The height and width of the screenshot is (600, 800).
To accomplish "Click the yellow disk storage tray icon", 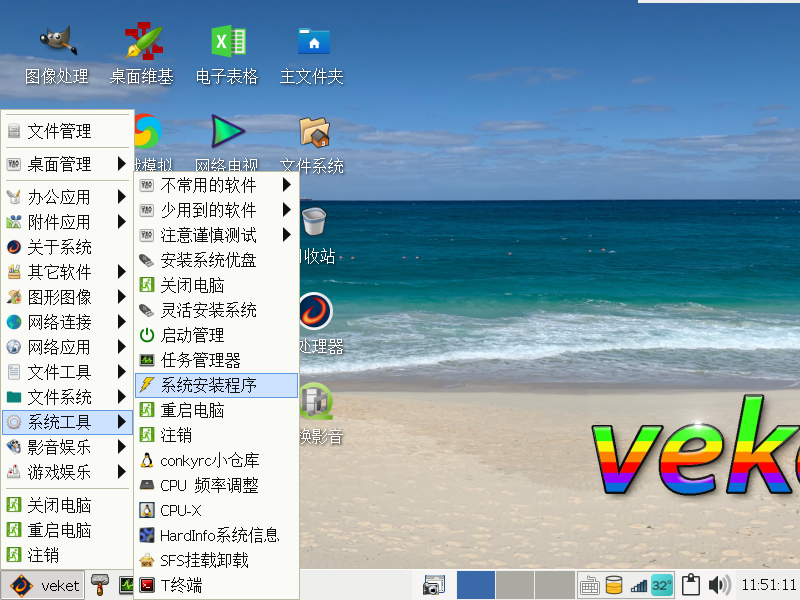I will click(x=614, y=585).
